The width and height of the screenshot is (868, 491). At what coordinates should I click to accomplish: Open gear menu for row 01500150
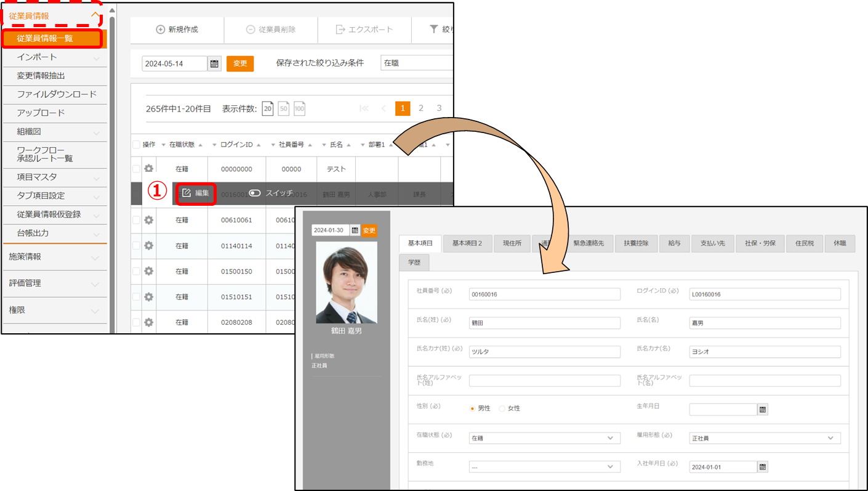click(148, 271)
